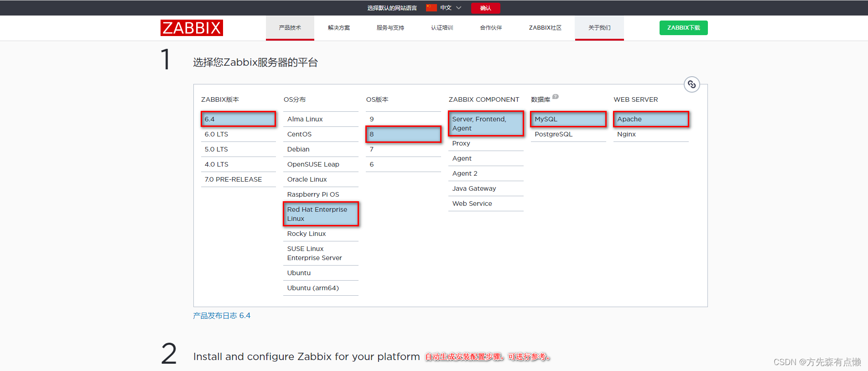Image resolution: width=868 pixels, height=371 pixels.
Task: Select Zabbix version 6.4
Action: (x=238, y=119)
